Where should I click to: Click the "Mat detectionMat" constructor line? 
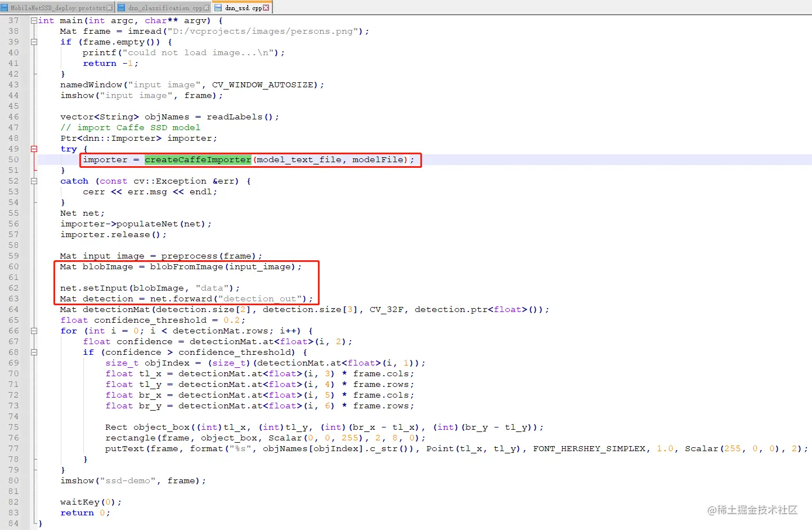coord(305,309)
